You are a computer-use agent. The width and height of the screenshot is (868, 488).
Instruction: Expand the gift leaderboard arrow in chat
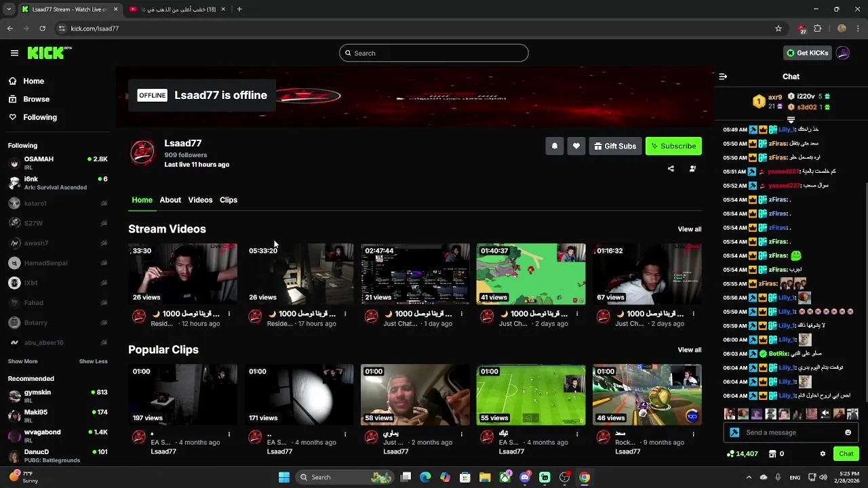[x=791, y=120]
